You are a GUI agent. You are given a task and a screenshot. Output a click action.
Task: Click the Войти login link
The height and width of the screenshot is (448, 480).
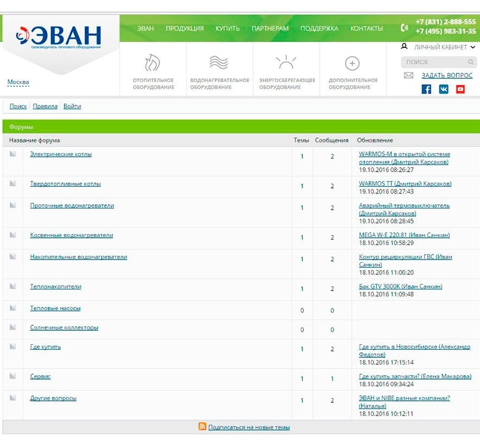tap(72, 106)
